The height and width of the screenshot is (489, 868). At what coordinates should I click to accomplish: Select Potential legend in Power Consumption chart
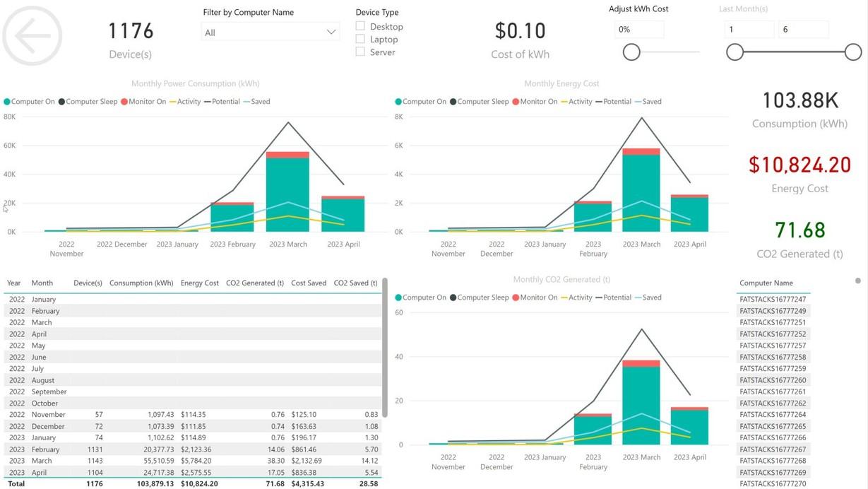222,102
